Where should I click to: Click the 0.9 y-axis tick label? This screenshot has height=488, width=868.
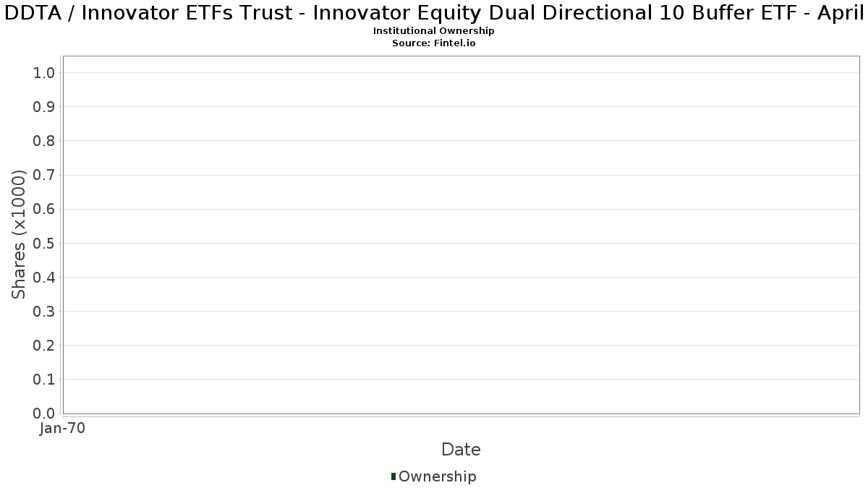pyautogui.click(x=44, y=107)
